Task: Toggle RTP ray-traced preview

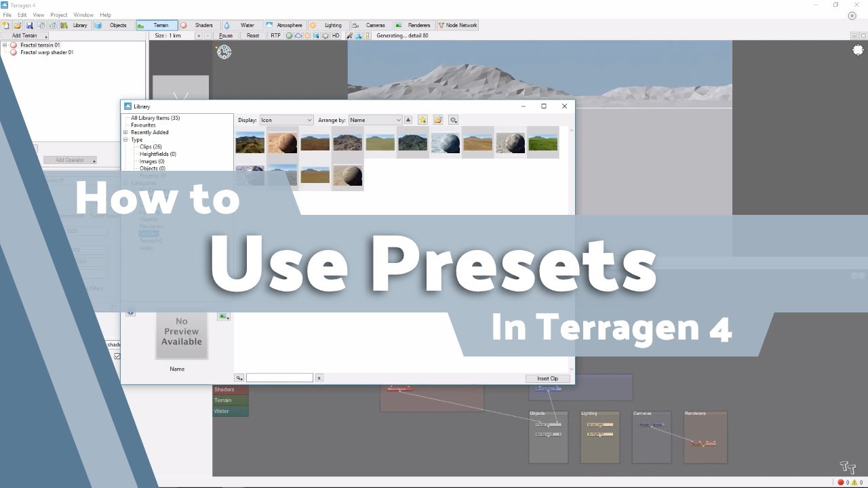Action: coord(275,35)
